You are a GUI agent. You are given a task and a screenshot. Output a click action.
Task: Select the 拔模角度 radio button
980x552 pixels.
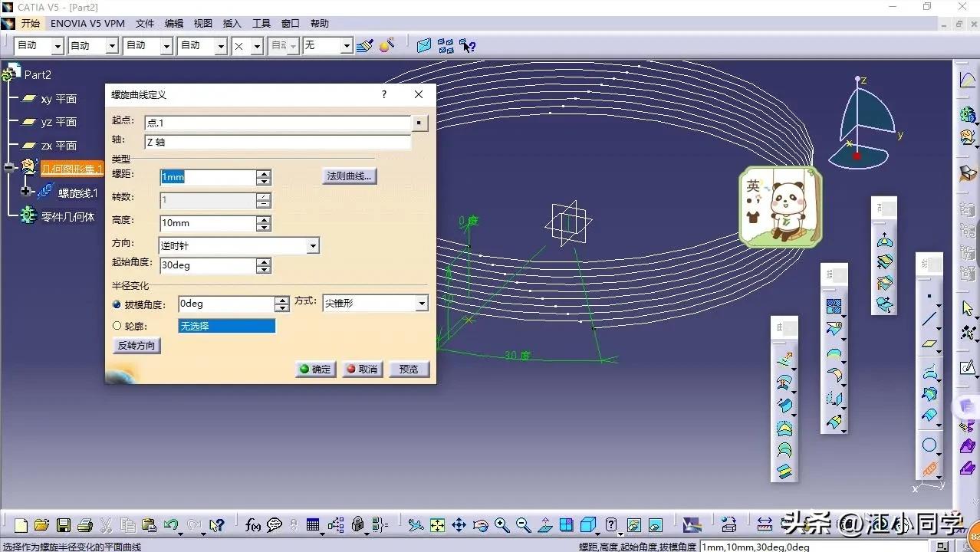pos(117,304)
